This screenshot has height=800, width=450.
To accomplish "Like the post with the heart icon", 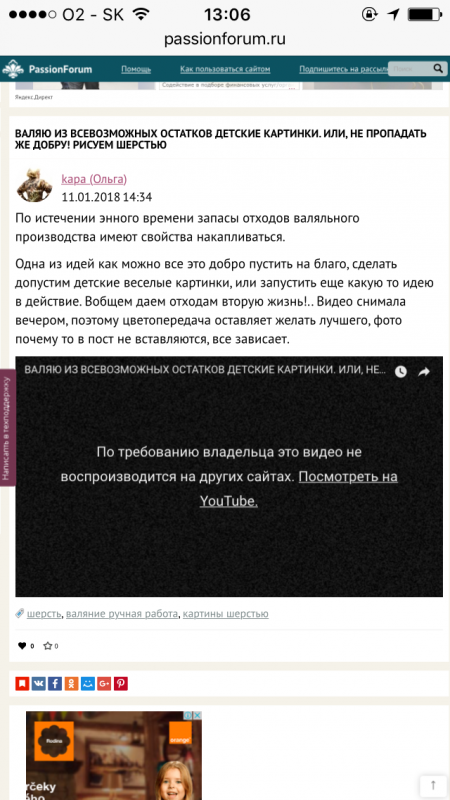I will pyautogui.click(x=22, y=646).
